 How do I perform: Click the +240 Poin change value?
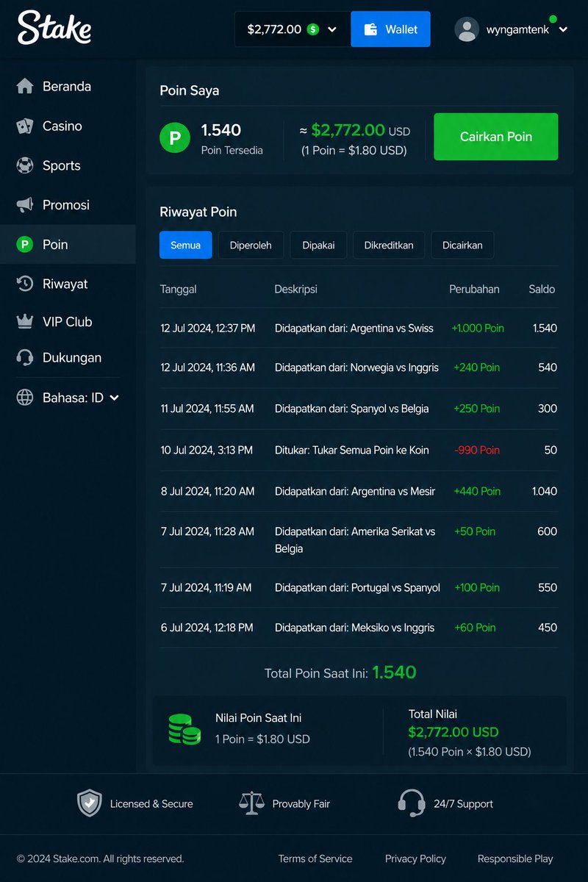[476, 367]
